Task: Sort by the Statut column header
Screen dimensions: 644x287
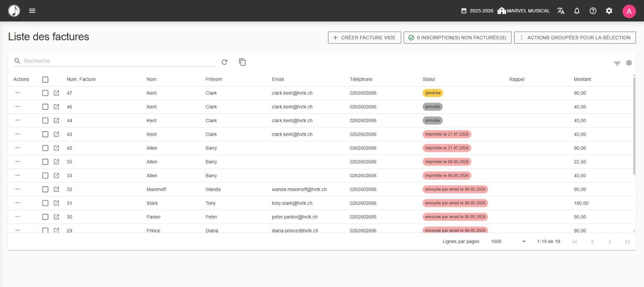Action: (429, 79)
